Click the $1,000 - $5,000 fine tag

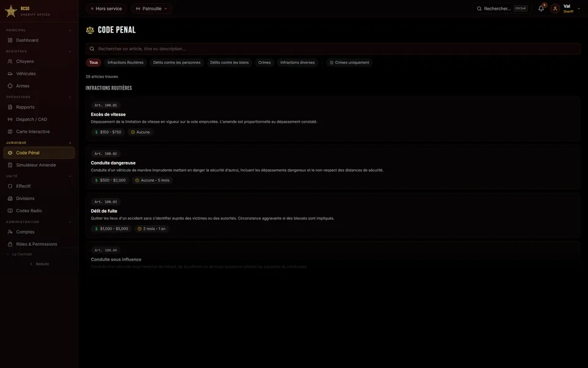coord(111,229)
